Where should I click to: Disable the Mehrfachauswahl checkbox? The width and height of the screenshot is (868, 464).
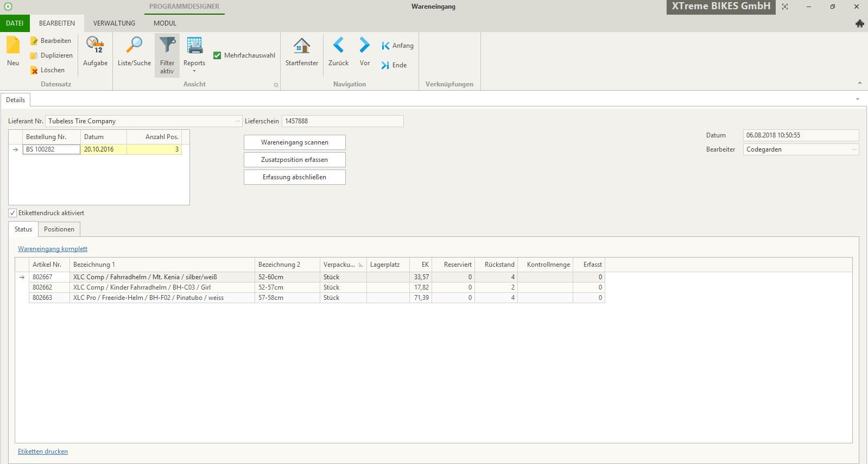tap(217, 55)
